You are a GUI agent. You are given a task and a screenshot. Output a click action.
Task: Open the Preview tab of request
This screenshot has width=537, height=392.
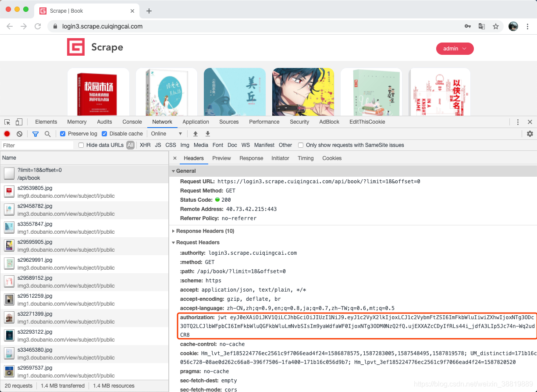point(221,158)
